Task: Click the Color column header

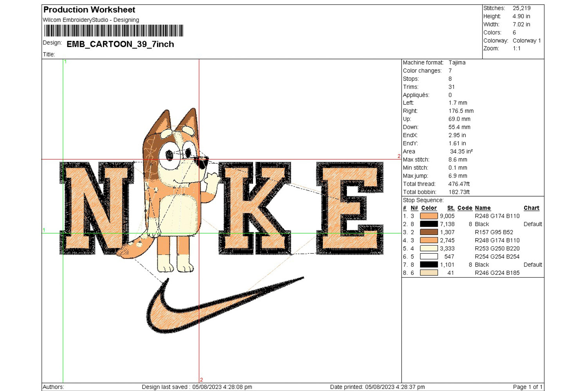Action: [x=429, y=208]
